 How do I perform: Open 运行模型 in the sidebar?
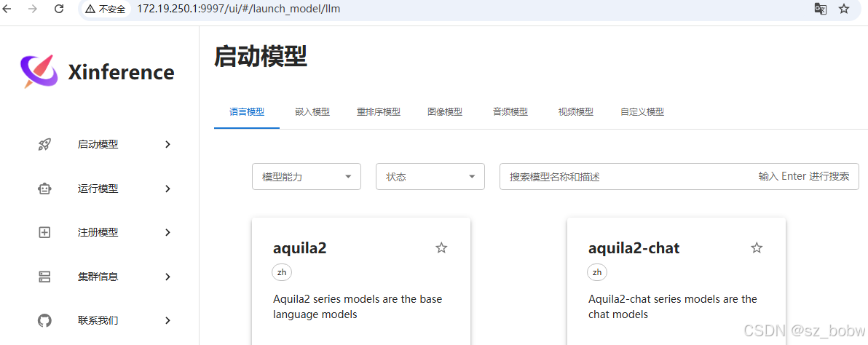[x=98, y=189]
